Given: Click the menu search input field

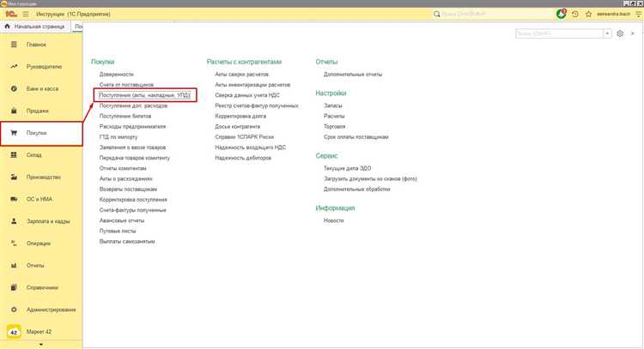Looking at the screenshot, I should (559, 33).
